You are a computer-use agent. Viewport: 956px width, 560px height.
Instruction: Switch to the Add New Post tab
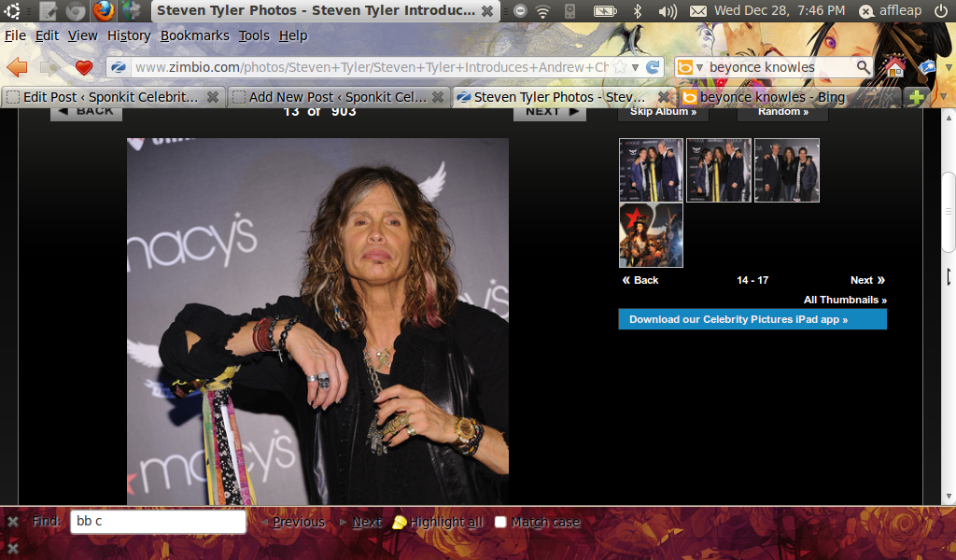pyautogui.click(x=338, y=97)
